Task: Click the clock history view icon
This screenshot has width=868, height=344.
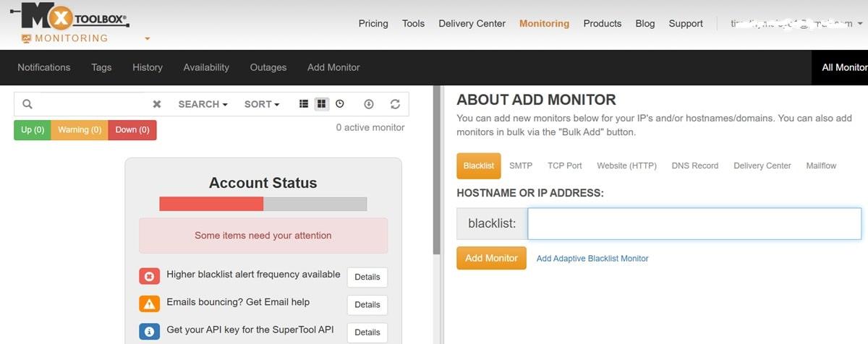Action: point(340,104)
